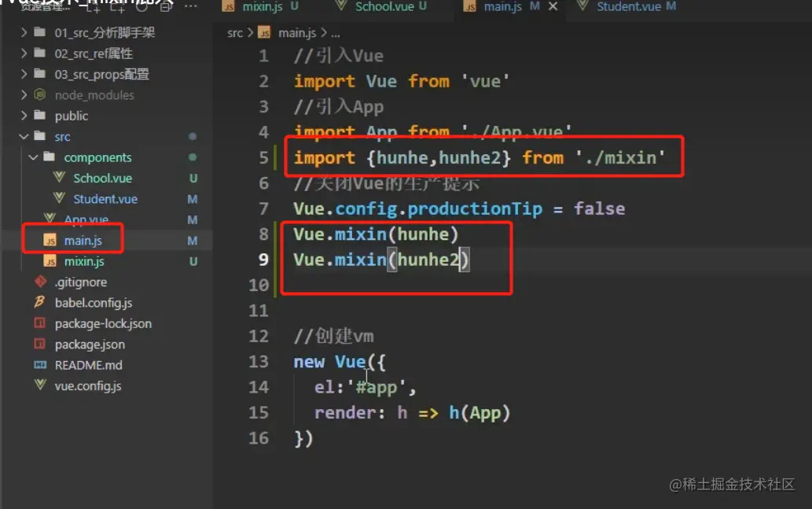Open package-lock.json file

(103, 323)
